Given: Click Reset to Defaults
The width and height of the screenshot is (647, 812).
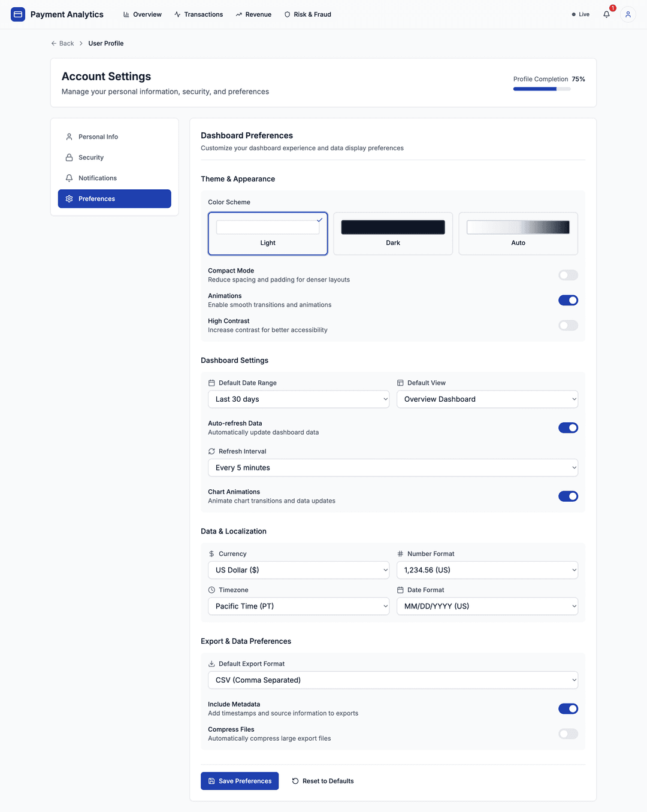Looking at the screenshot, I should pos(323,781).
